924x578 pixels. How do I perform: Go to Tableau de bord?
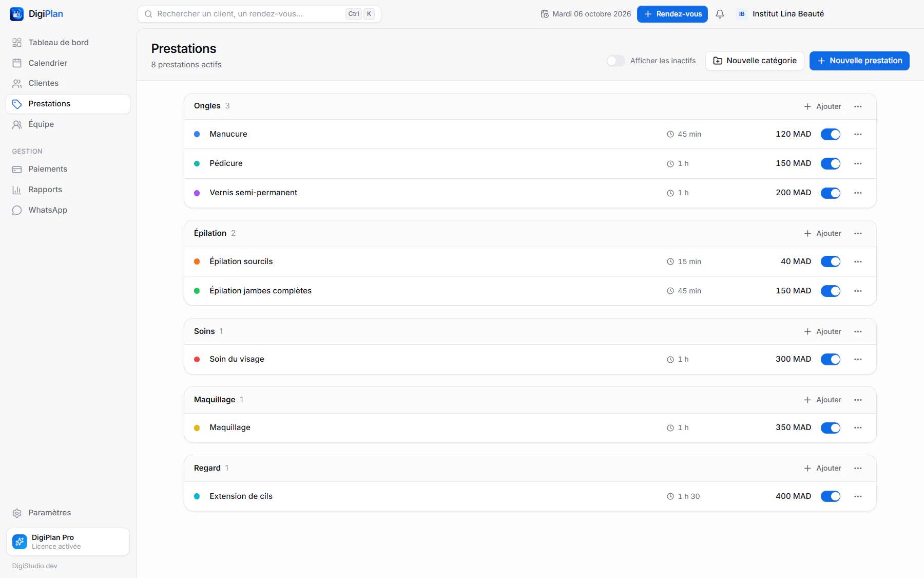click(68, 43)
